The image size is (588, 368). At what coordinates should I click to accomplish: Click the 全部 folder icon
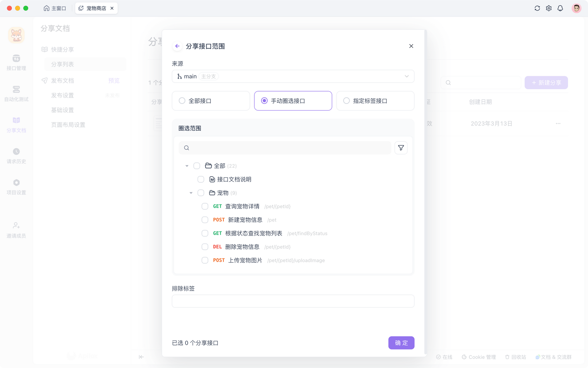208,166
